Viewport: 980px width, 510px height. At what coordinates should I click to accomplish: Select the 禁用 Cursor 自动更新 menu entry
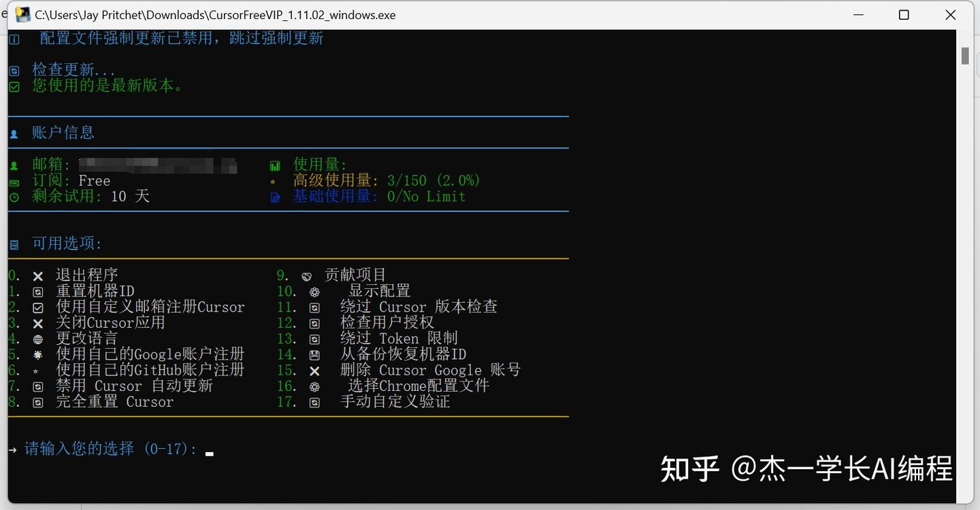click(x=133, y=386)
